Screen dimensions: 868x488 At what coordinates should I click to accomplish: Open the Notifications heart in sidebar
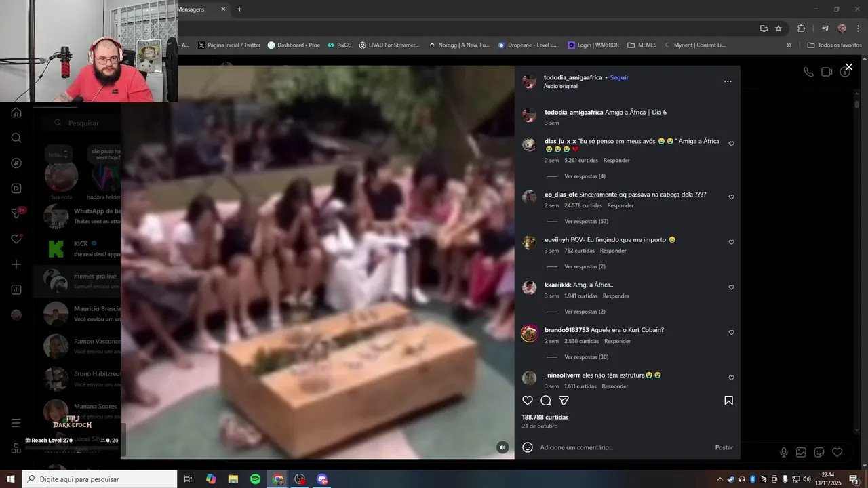click(16, 239)
